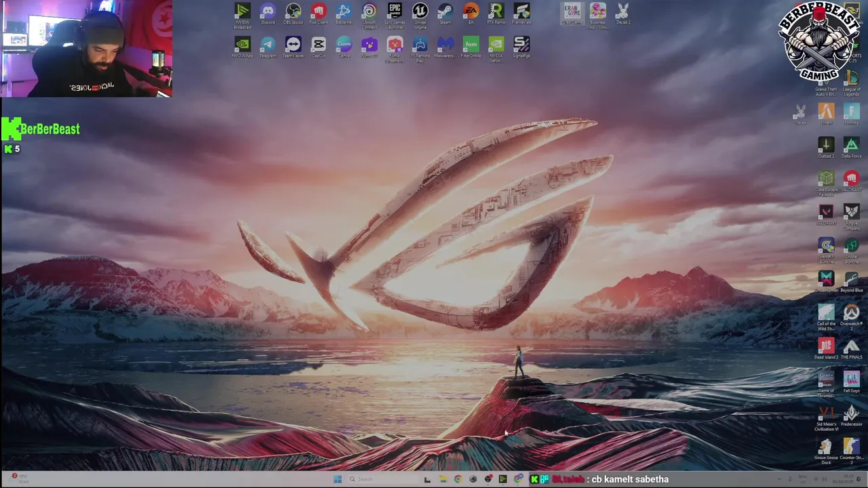Open Call of the Wild shortcut
This screenshot has width=868, height=488.
[x=826, y=317]
